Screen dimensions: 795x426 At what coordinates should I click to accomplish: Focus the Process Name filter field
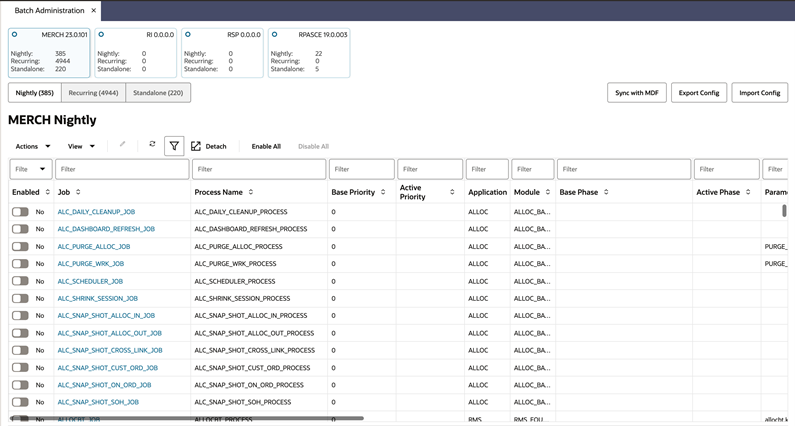point(259,169)
